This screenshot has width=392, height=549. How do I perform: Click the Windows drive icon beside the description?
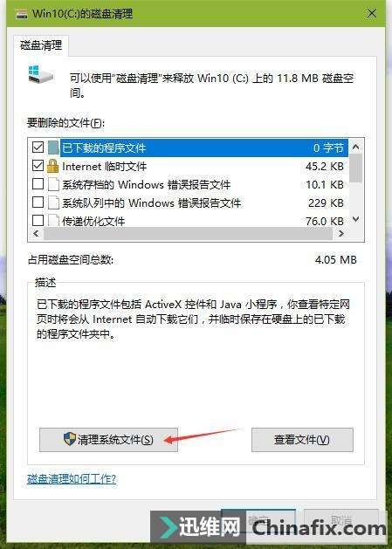coord(41,74)
